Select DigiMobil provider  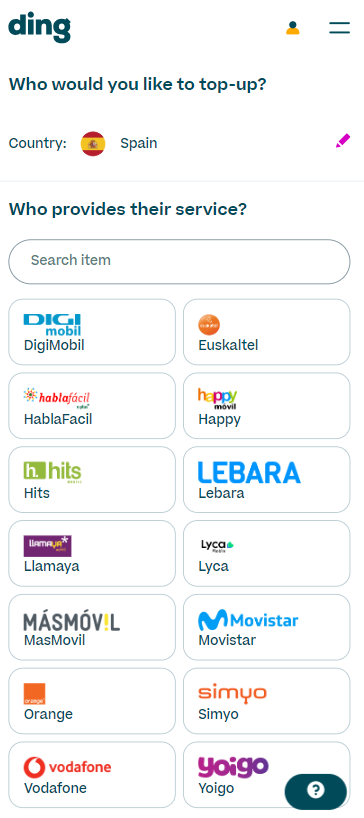92,332
